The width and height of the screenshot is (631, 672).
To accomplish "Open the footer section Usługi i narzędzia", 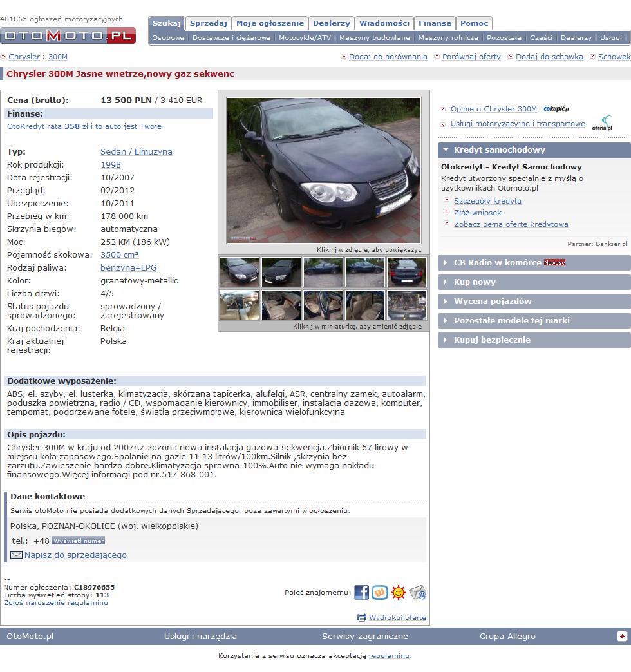I will click(x=200, y=637).
